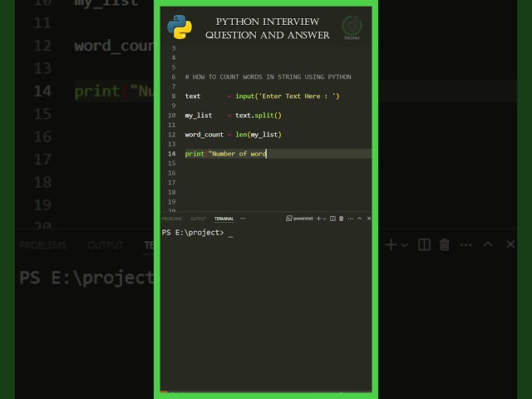532x399 pixels.
Task: Select the dimmed OUTPUT tab in background window
Action: [105, 245]
